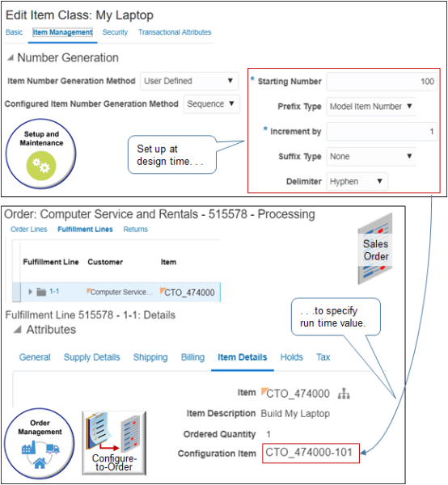Viewport: 448px width, 485px height.
Task: Click the Customer column header
Action: click(105, 262)
